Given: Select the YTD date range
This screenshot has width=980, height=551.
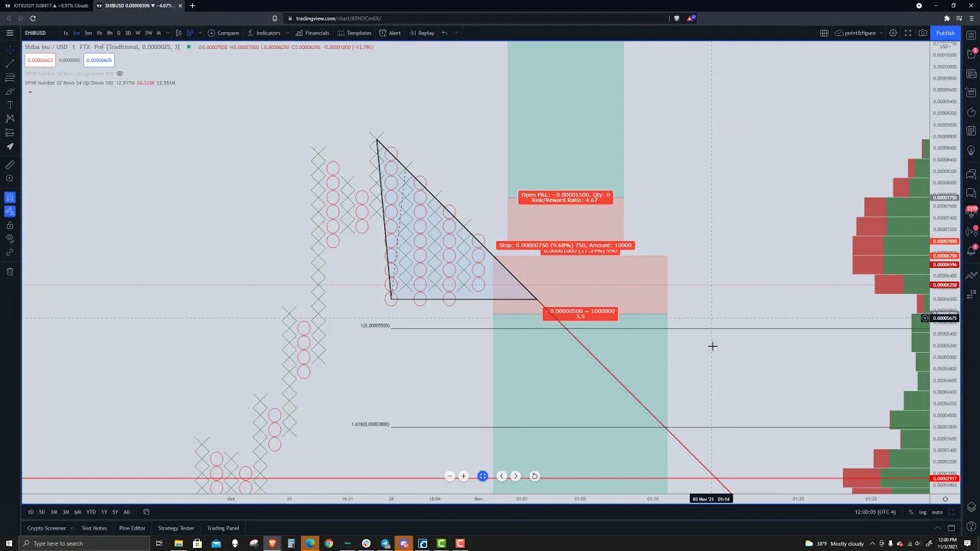Looking at the screenshot, I should point(91,512).
